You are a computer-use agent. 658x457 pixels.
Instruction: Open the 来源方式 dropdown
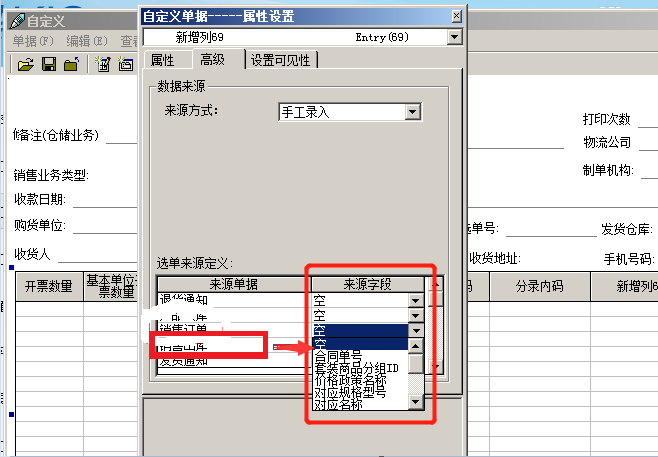(x=412, y=112)
